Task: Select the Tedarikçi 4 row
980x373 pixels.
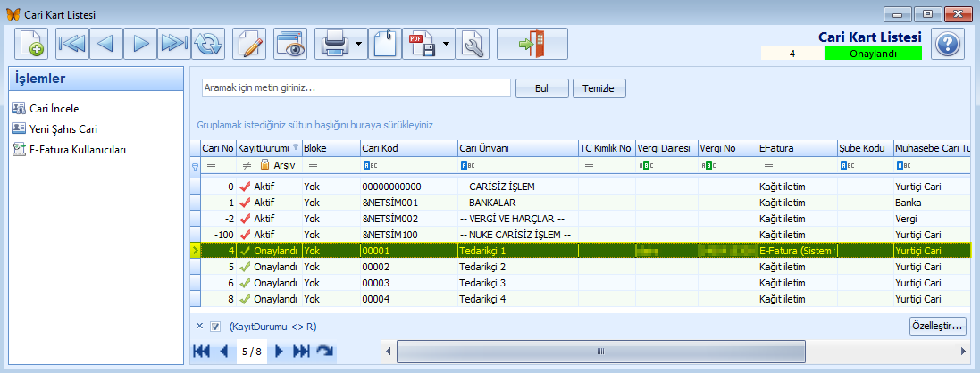Action: (x=579, y=299)
